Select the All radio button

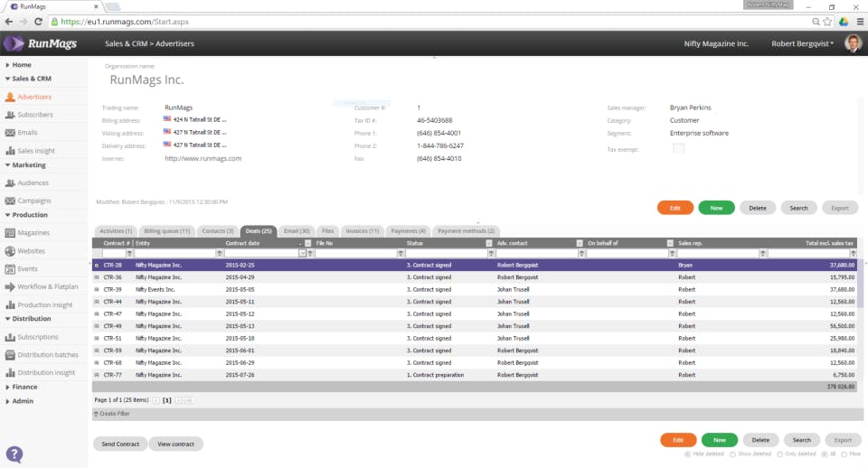point(825,454)
